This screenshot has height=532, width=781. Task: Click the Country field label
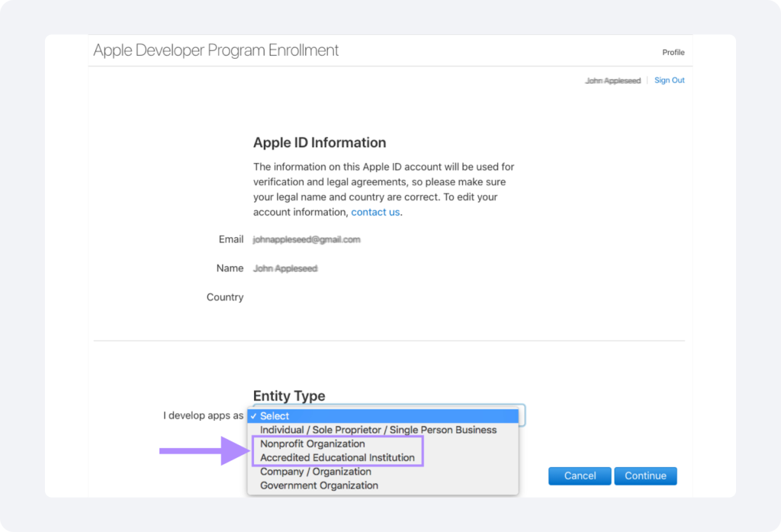pyautogui.click(x=225, y=297)
